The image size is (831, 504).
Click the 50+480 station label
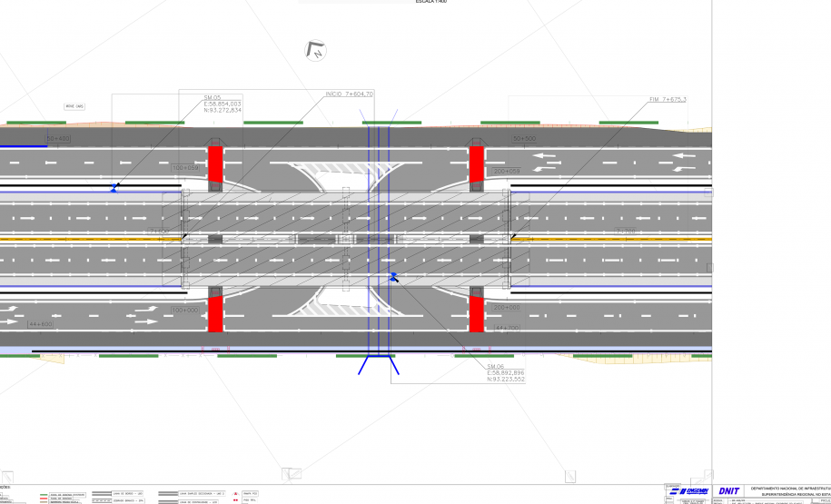pos(59,139)
